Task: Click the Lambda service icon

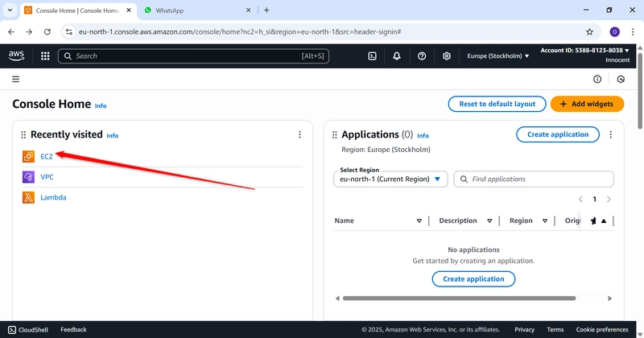Action: point(28,197)
